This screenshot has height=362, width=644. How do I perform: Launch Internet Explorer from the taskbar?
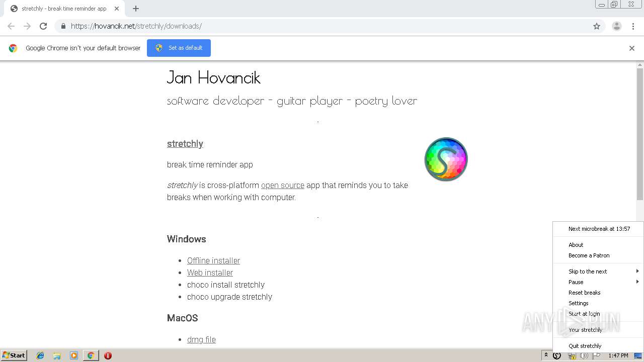[x=40, y=355]
